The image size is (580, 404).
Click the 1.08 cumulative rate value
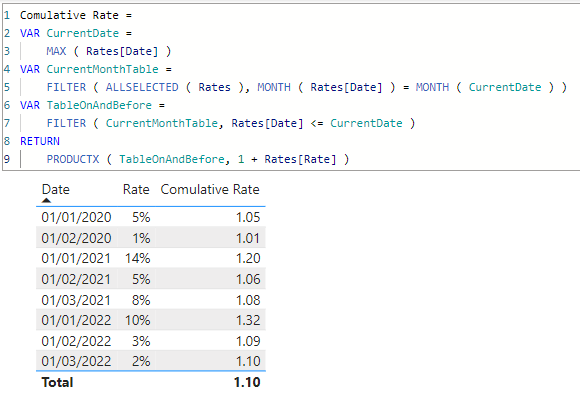[248, 300]
